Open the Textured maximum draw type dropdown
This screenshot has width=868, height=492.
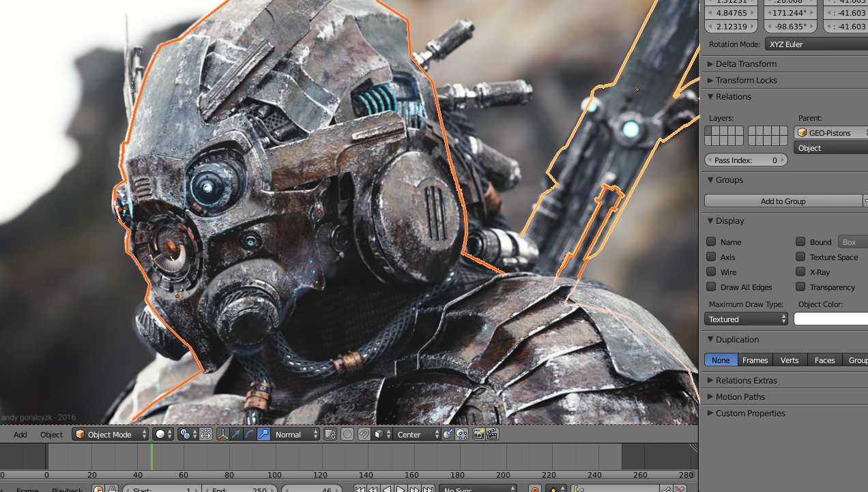(746, 319)
